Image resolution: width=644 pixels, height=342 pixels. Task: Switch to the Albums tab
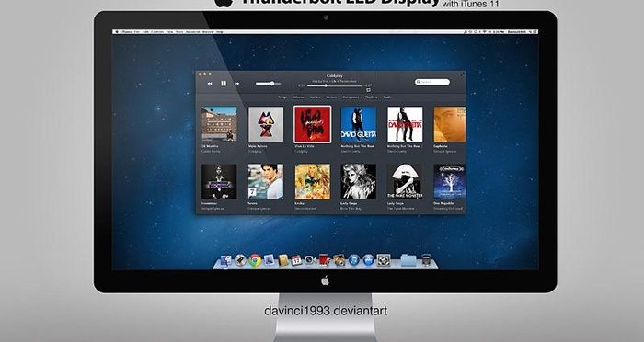pos(298,97)
